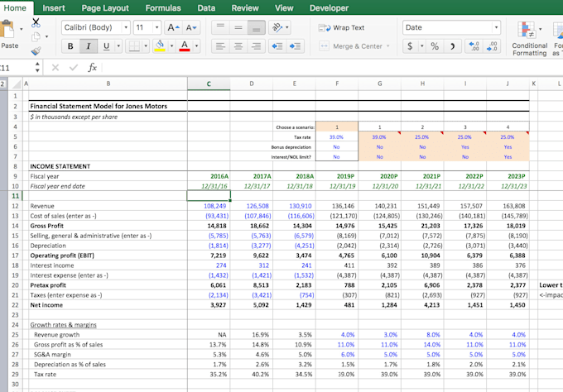Click the fx insert function icon
Screen dimensions: 563x392
(x=92, y=68)
